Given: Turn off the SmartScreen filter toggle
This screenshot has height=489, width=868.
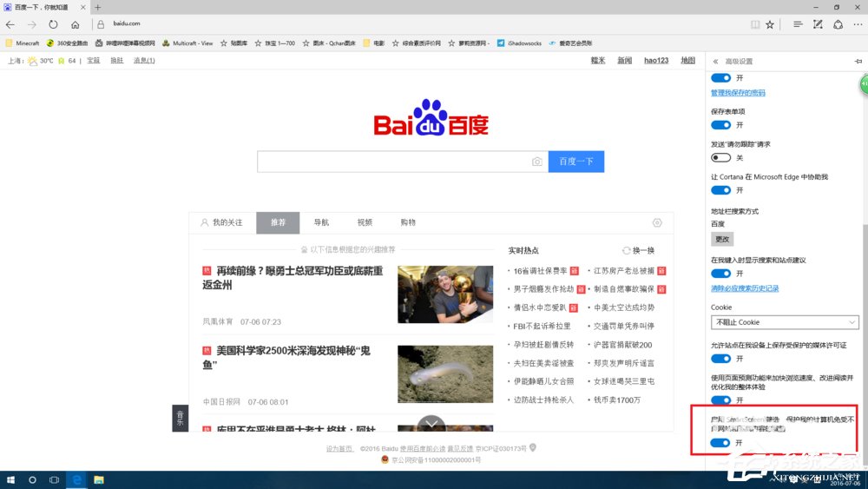Looking at the screenshot, I should pos(720,443).
